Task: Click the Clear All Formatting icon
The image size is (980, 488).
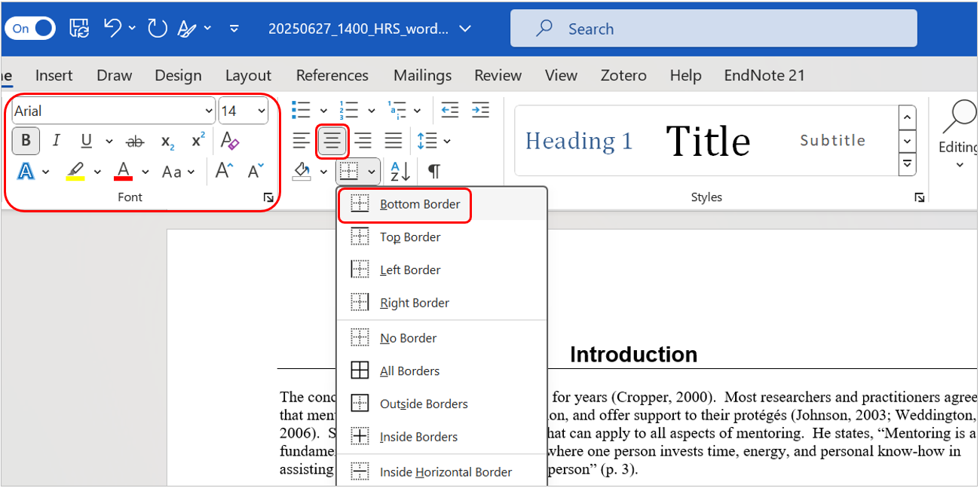Action: click(230, 141)
